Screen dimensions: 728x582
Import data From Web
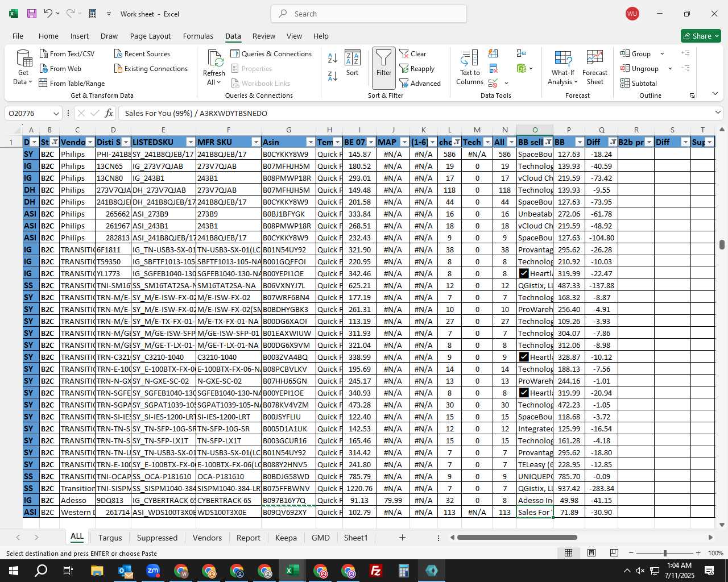(60, 68)
